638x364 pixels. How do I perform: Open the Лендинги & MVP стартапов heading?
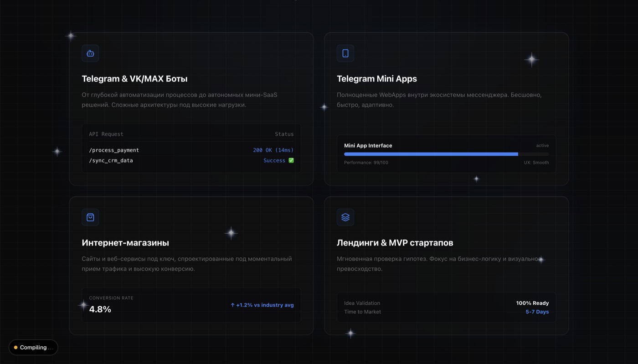pyautogui.click(x=395, y=243)
